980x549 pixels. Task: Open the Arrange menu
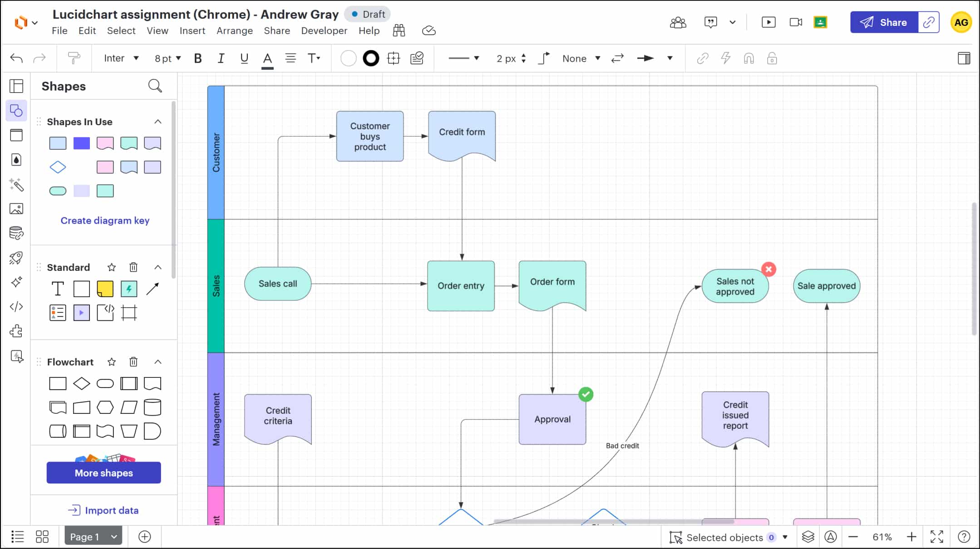point(234,30)
